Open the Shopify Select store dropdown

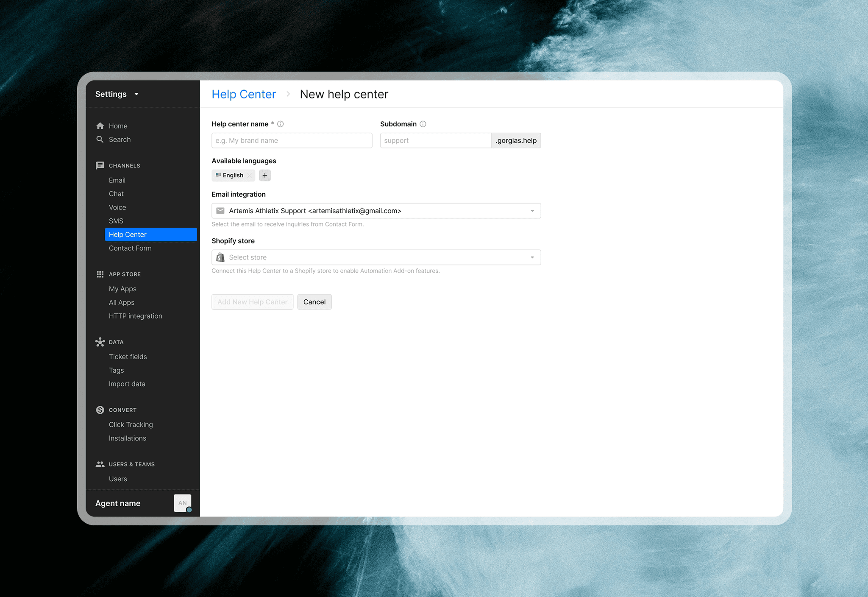532,258
